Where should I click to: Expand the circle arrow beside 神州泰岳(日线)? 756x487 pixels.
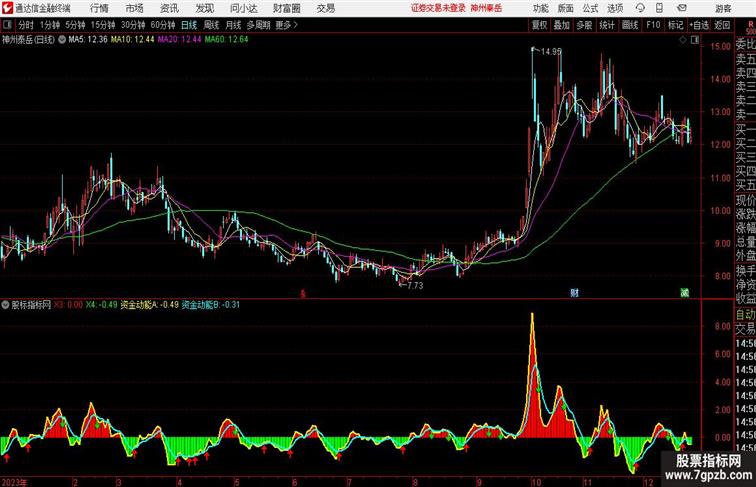click(x=62, y=40)
